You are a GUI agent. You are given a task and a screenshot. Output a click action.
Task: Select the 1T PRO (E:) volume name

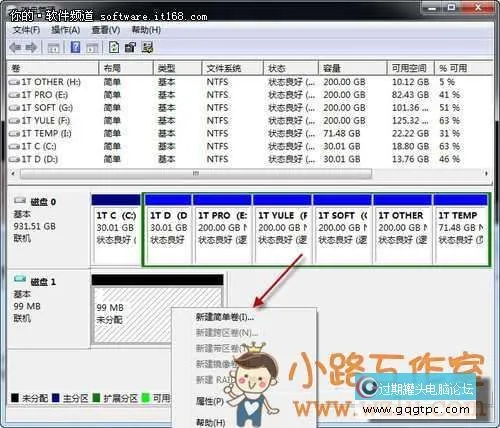pos(45,95)
